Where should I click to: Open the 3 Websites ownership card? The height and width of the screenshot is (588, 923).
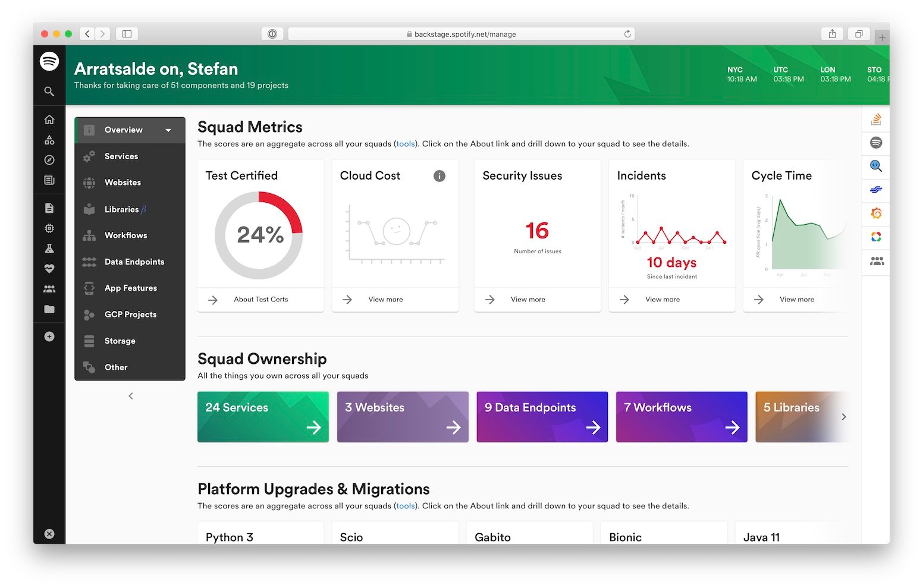click(x=403, y=417)
